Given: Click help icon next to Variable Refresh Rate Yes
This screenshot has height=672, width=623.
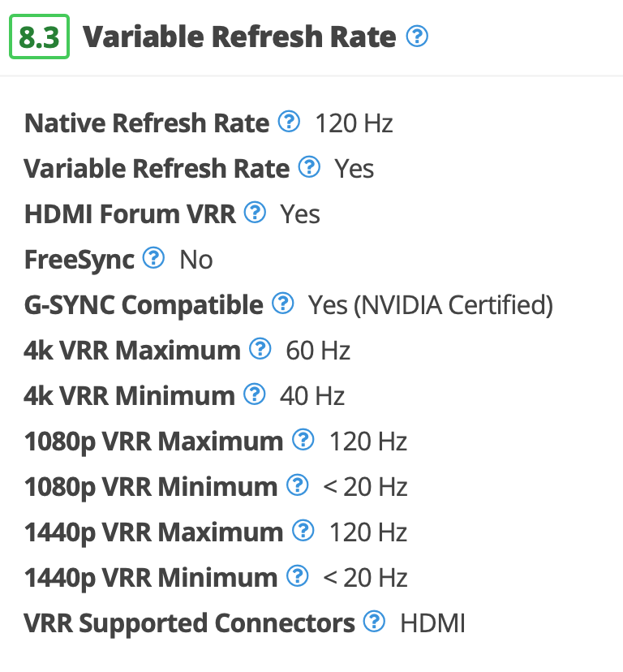Looking at the screenshot, I should coord(309,167).
